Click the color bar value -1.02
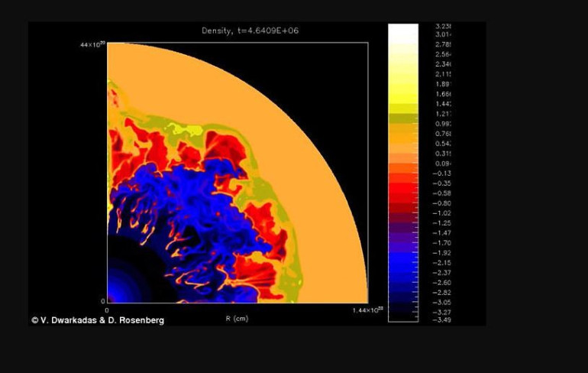The image size is (588, 373). click(441, 213)
